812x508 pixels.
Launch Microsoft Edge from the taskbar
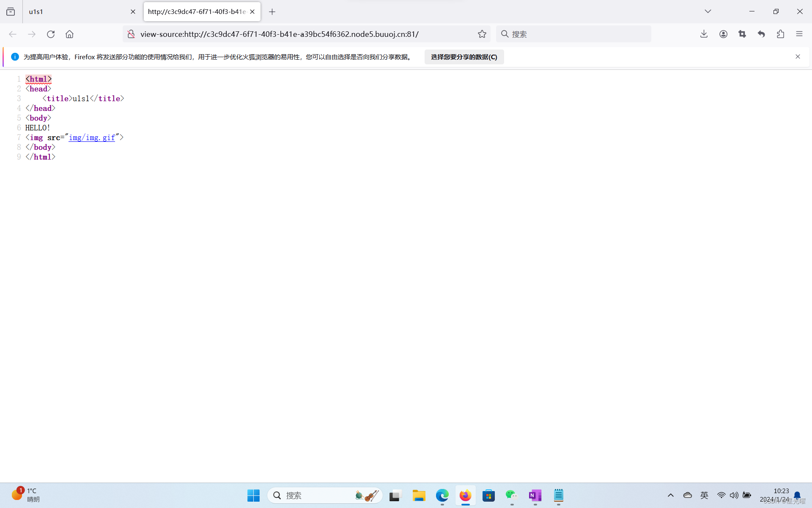pos(442,495)
